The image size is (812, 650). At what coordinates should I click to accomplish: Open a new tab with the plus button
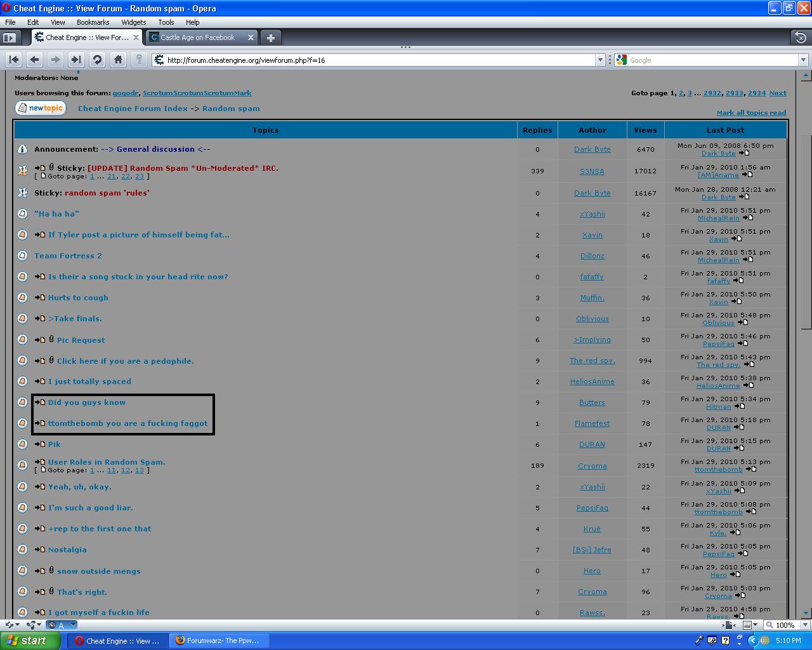271,37
